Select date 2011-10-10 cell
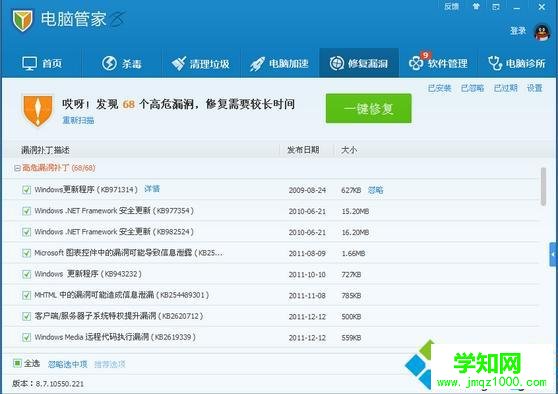This screenshot has height=394, width=558. click(x=307, y=275)
